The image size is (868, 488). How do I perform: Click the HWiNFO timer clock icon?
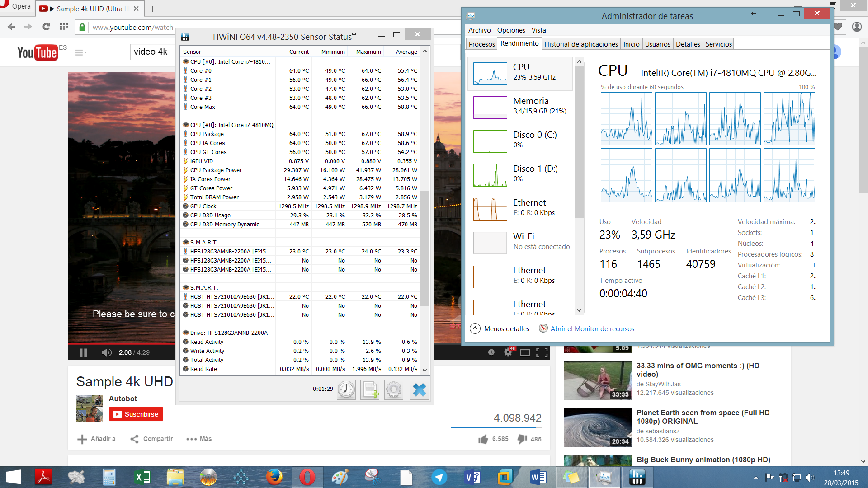345,389
